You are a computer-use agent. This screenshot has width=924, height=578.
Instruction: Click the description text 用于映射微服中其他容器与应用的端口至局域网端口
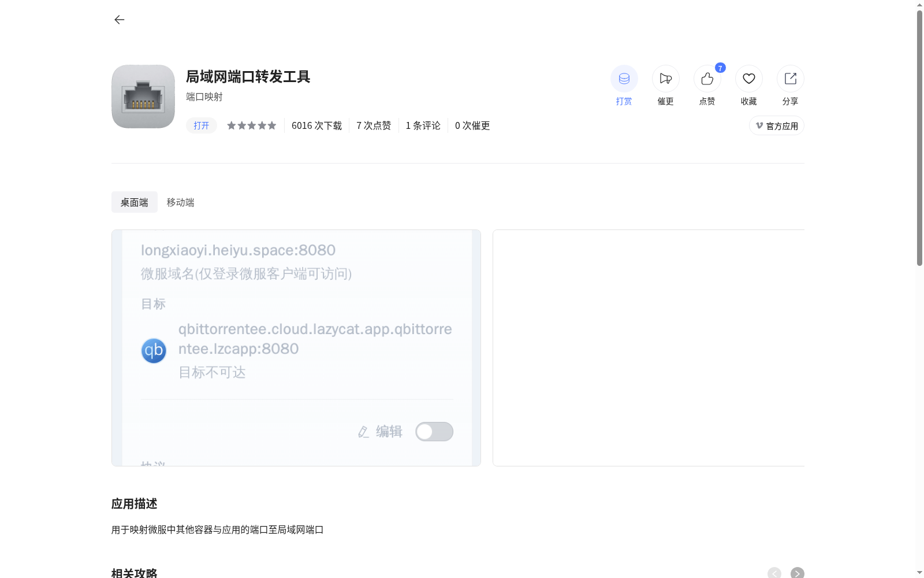(x=218, y=529)
